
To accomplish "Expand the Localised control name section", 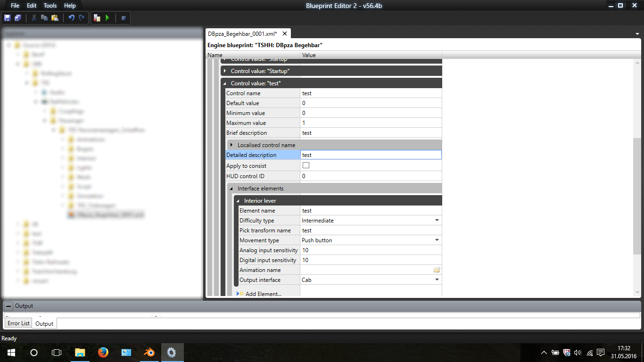I will point(231,145).
